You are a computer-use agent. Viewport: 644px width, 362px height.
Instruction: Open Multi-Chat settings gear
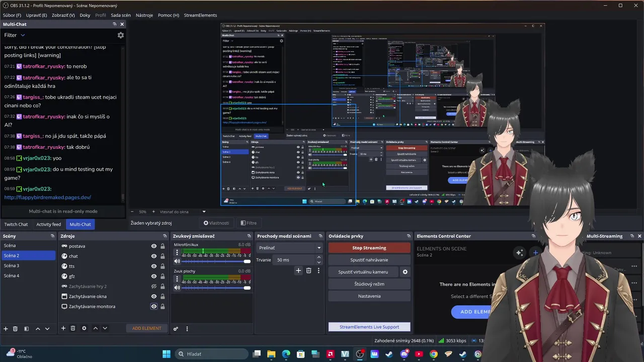(x=121, y=35)
